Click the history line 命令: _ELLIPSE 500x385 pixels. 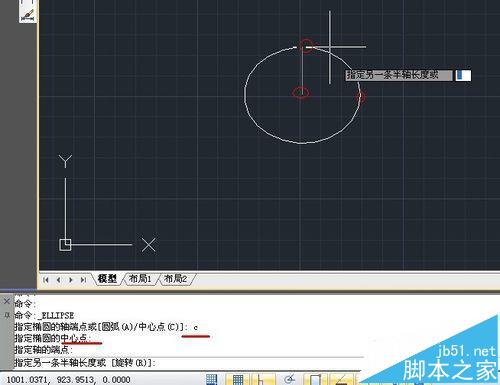tap(44, 315)
